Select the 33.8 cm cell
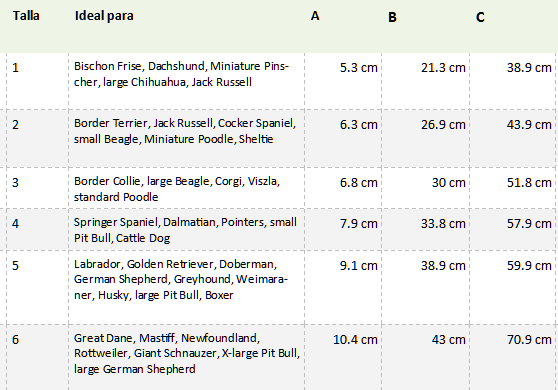Image resolution: width=558 pixels, height=390 pixels. coord(426,229)
